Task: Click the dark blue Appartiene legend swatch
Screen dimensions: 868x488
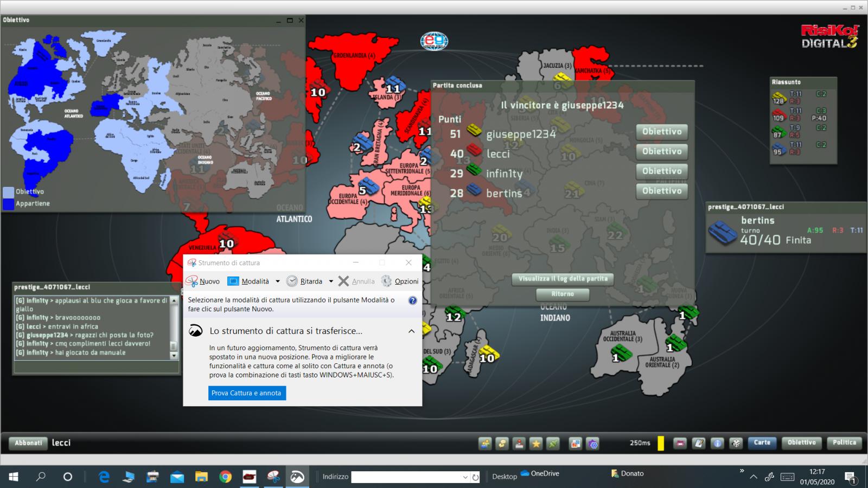Action: [8, 204]
